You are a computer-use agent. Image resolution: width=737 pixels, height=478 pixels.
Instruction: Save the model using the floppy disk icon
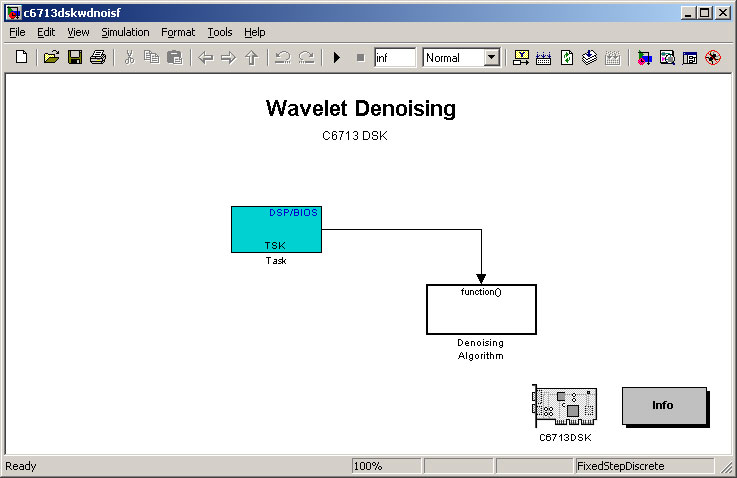point(75,57)
